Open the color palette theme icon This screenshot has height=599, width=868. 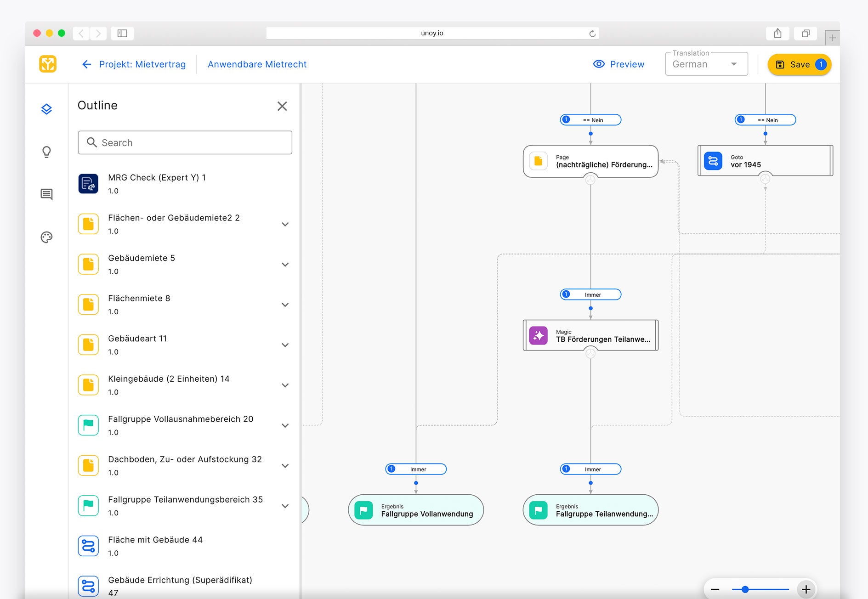(x=46, y=237)
